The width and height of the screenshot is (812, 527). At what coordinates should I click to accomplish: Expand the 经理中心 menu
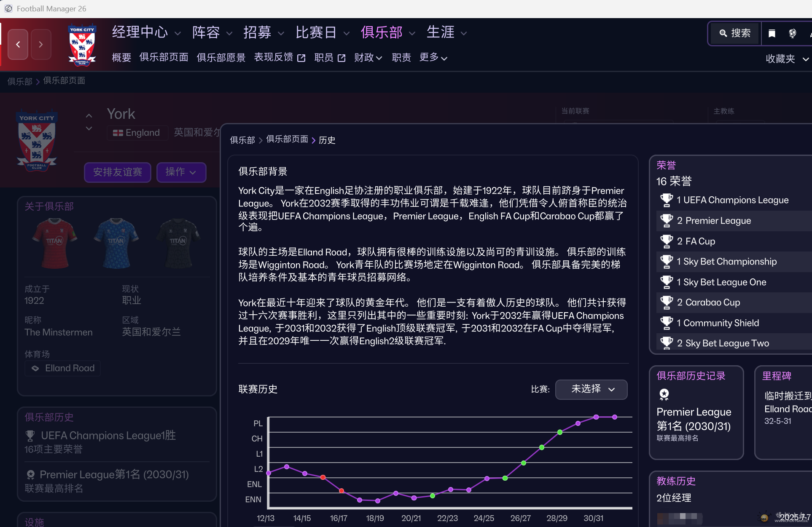[146, 32]
